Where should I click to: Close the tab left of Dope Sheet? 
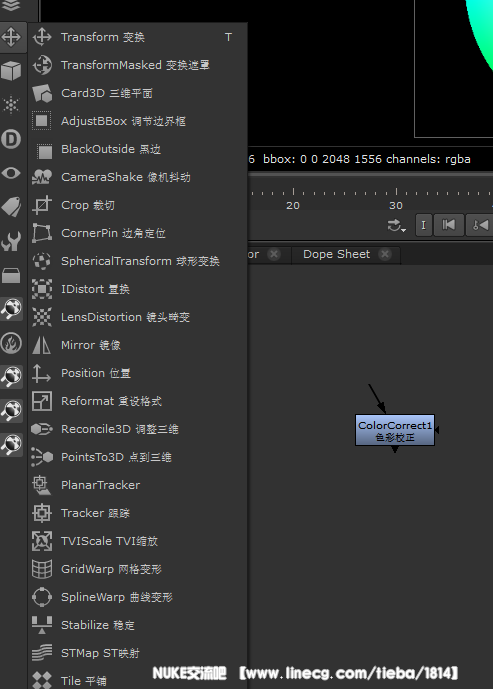[274, 254]
